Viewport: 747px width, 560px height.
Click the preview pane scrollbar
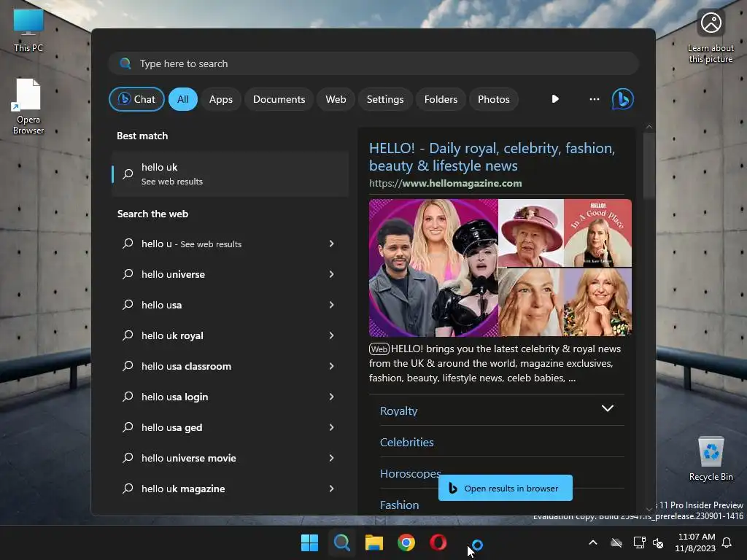tap(649, 166)
